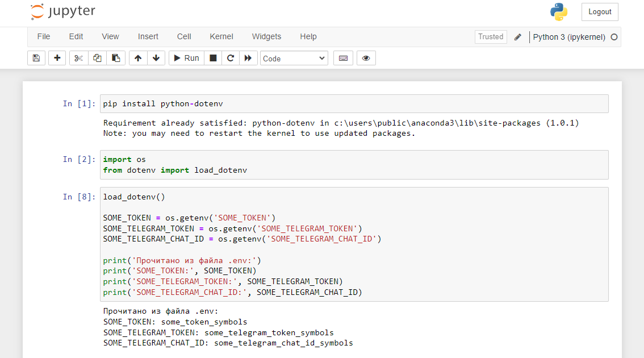The height and width of the screenshot is (358, 644).
Task: Open the command palette keyboard icon
Action: coord(344,58)
